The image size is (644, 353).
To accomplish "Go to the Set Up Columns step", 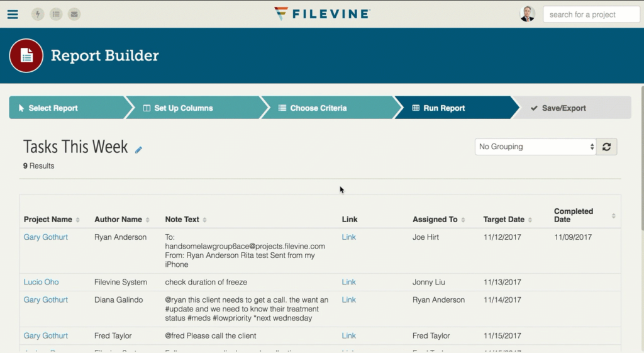I will tap(193, 108).
